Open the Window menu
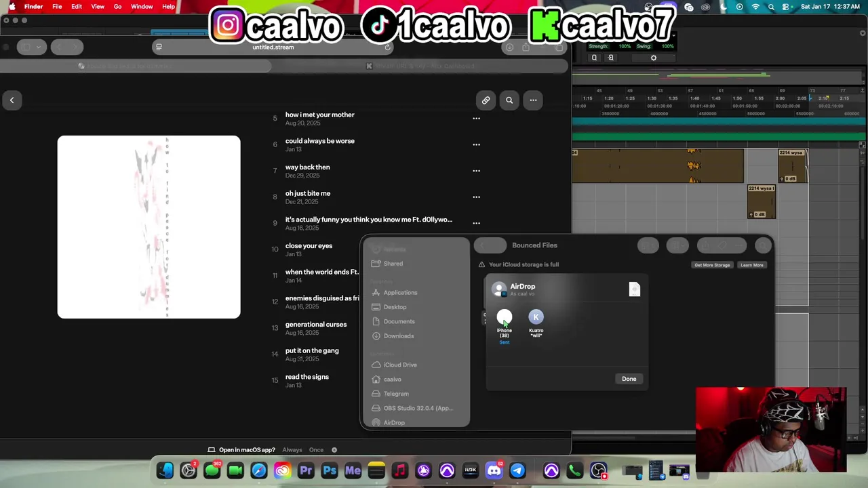868x488 pixels. 142,7
